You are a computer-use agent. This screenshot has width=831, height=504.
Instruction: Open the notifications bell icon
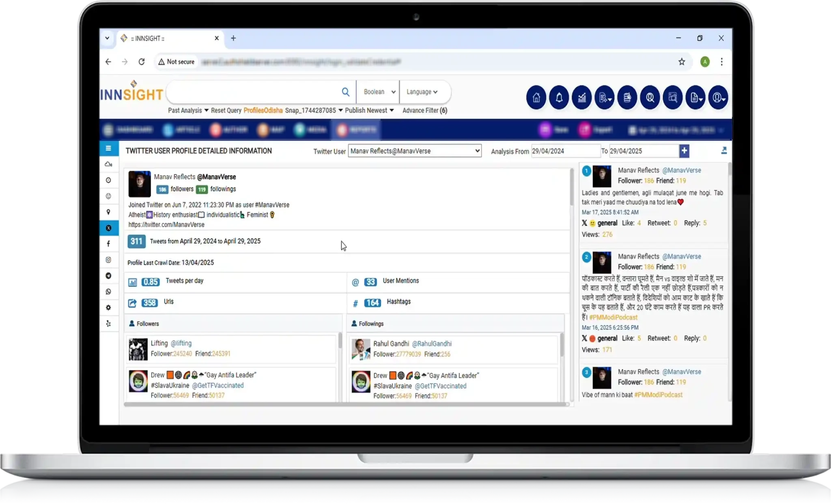click(x=559, y=98)
